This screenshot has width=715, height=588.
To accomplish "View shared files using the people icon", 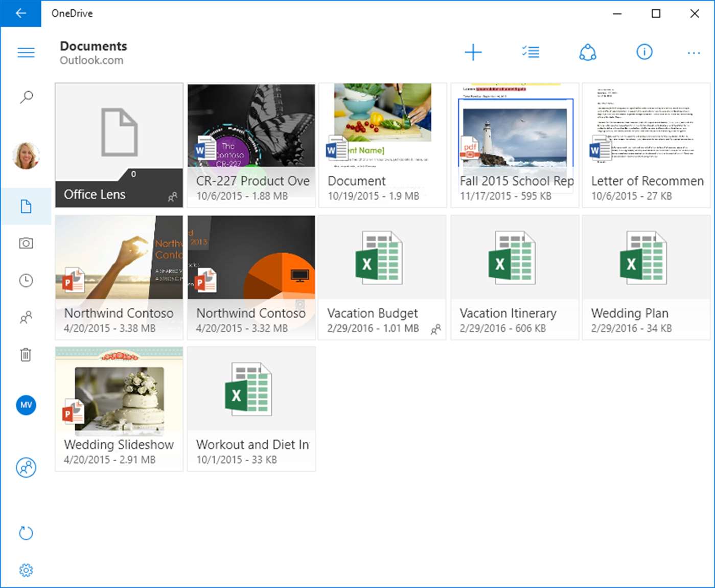I will click(x=26, y=318).
